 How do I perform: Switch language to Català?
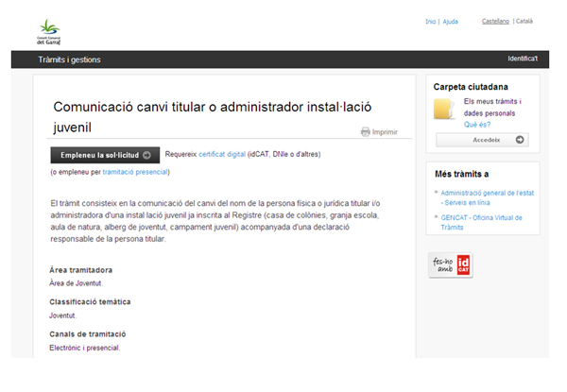pos(524,21)
